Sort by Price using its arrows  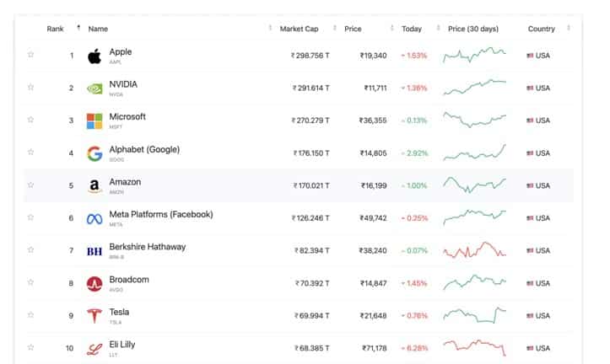391,28
